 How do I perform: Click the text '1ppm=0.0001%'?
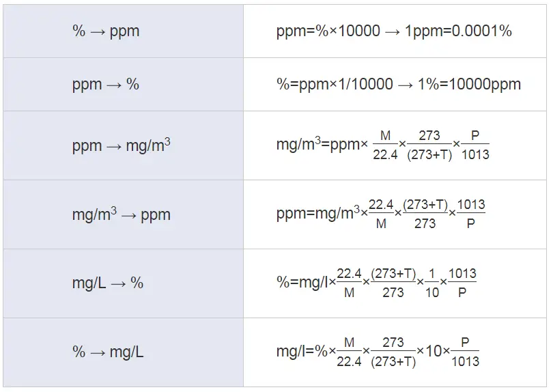tap(458, 31)
